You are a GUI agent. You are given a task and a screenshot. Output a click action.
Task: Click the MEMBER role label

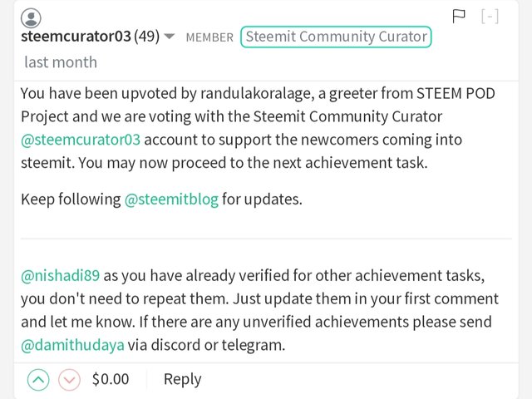point(209,37)
